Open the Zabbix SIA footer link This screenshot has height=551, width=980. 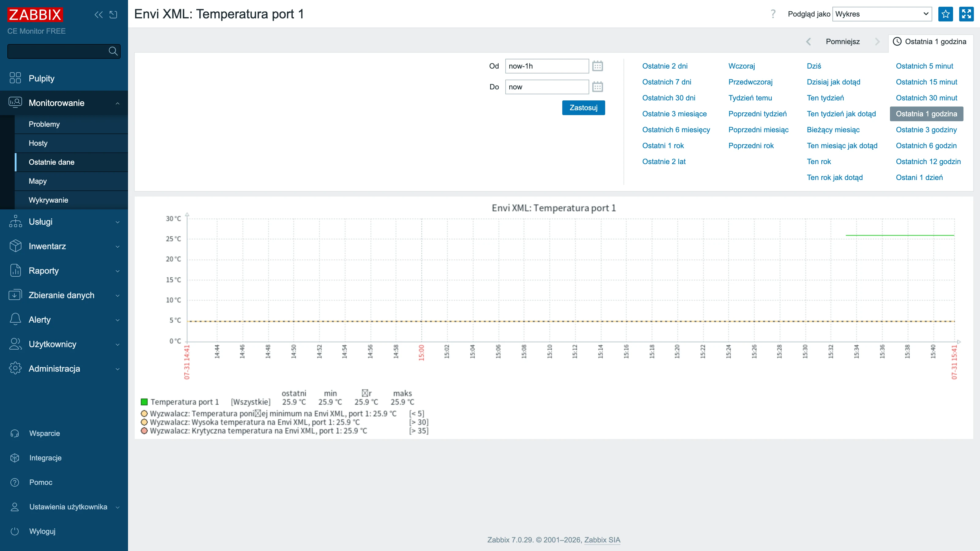(602, 540)
